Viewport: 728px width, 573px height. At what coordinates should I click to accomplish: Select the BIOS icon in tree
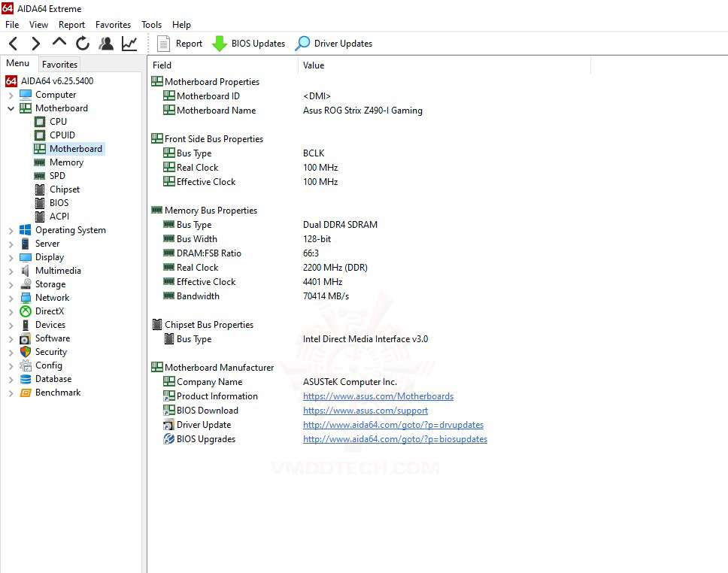click(x=40, y=203)
